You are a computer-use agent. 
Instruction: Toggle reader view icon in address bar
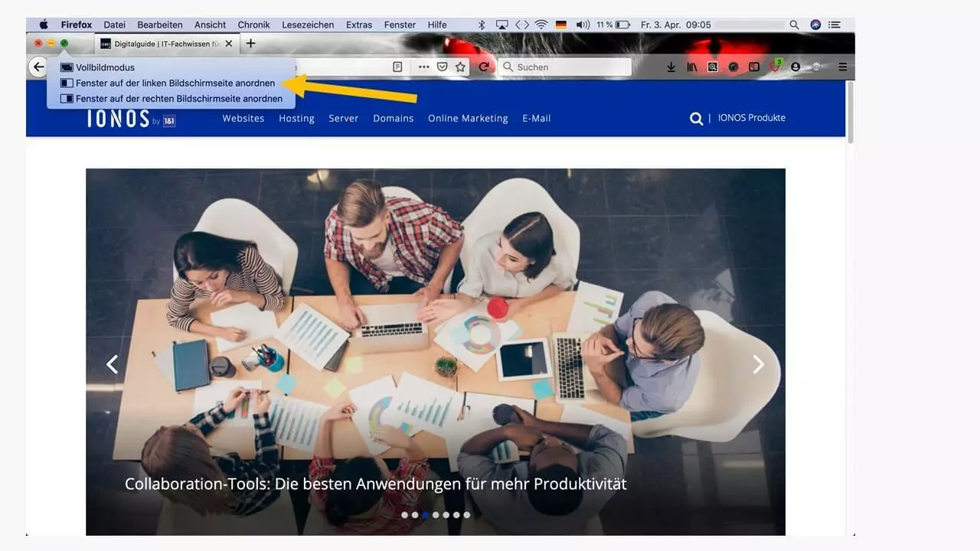pyautogui.click(x=397, y=67)
